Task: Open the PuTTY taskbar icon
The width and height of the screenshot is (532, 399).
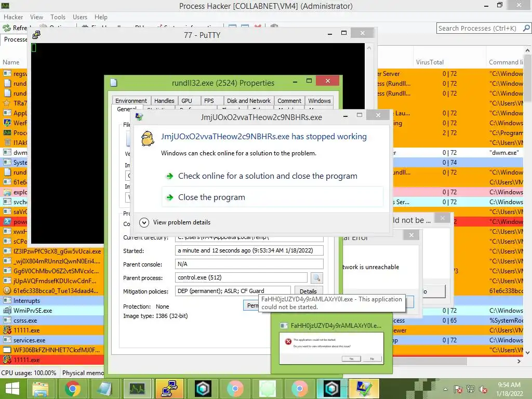Action: (169, 389)
